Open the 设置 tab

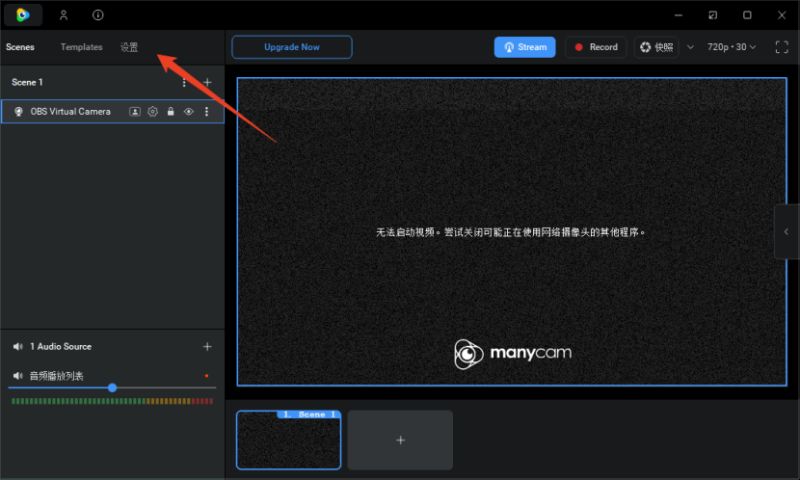click(x=129, y=47)
